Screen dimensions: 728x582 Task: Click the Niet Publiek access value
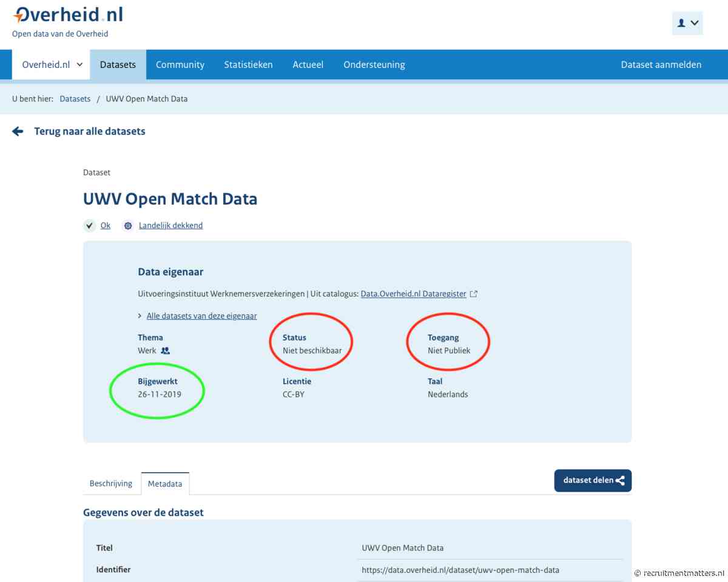[449, 351]
